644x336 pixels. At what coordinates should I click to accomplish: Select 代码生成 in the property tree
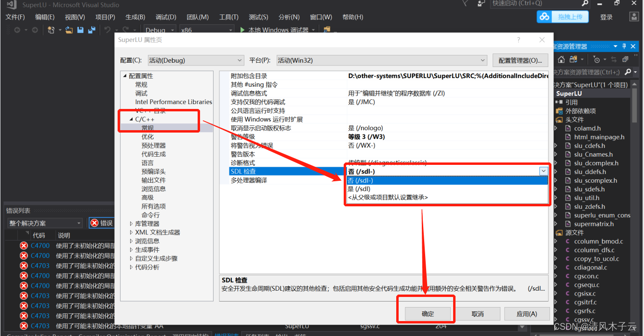tap(153, 154)
